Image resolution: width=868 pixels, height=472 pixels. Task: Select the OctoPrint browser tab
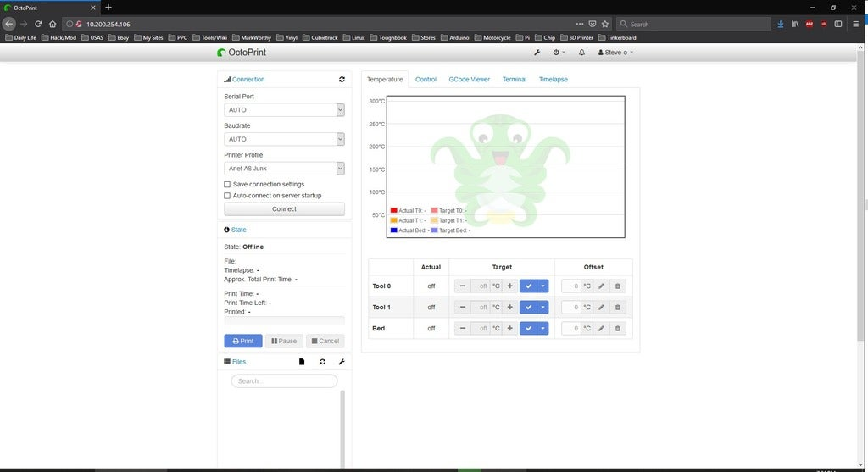pos(48,8)
